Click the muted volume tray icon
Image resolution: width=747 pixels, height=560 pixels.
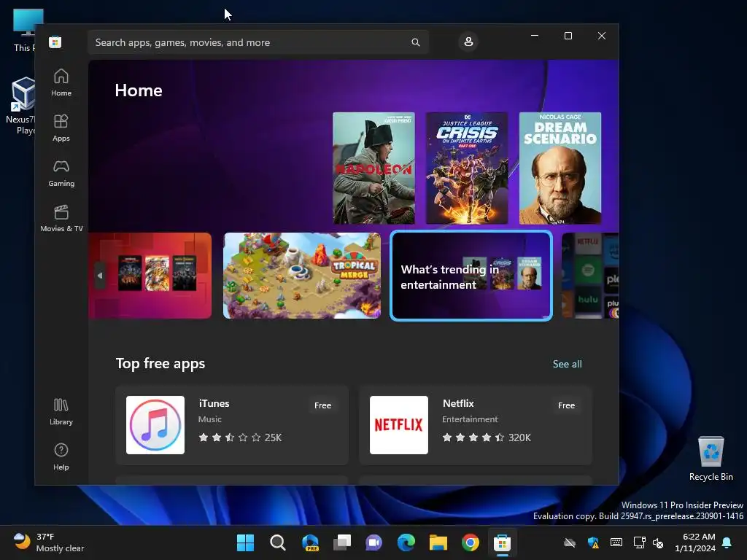click(658, 542)
